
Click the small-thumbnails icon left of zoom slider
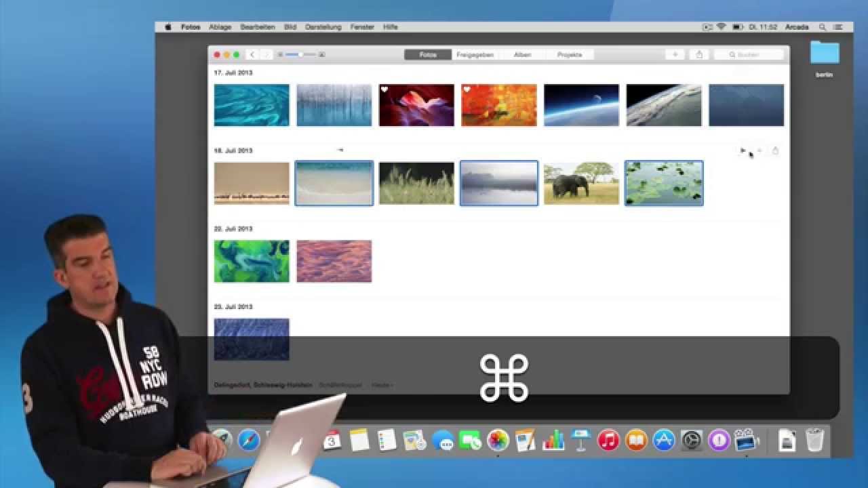[280, 55]
